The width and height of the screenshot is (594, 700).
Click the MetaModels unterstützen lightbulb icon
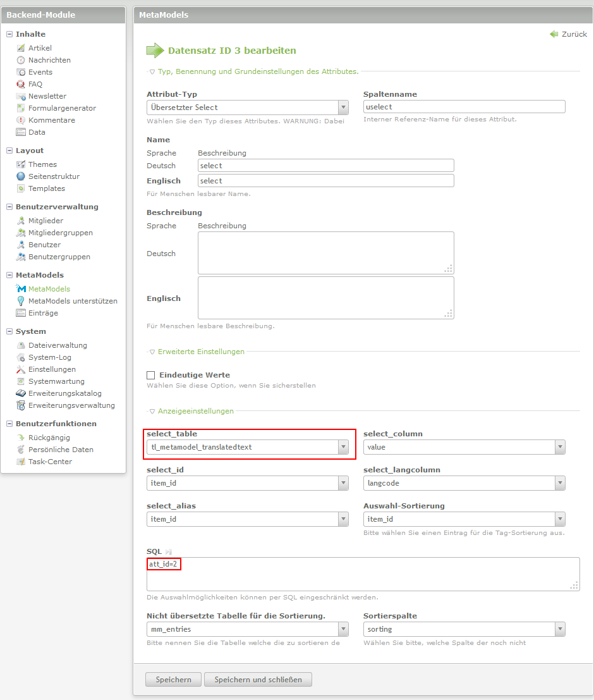click(x=21, y=301)
